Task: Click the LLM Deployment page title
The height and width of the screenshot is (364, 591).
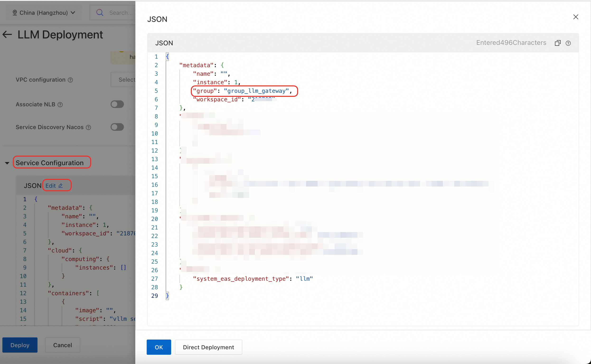Action: click(x=60, y=35)
